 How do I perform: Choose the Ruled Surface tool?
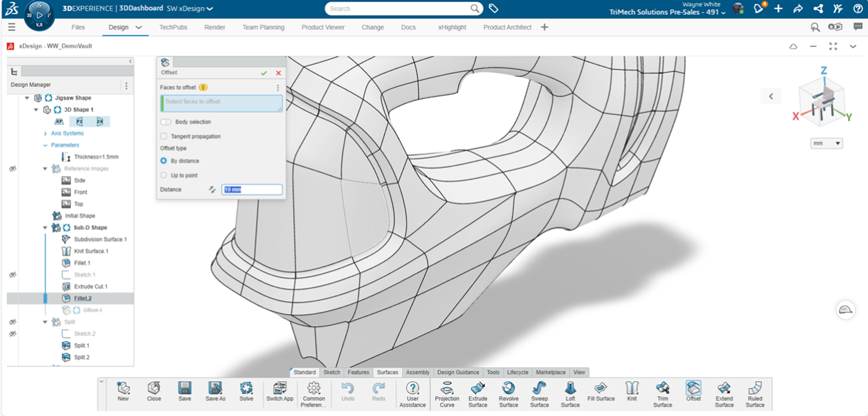755,393
